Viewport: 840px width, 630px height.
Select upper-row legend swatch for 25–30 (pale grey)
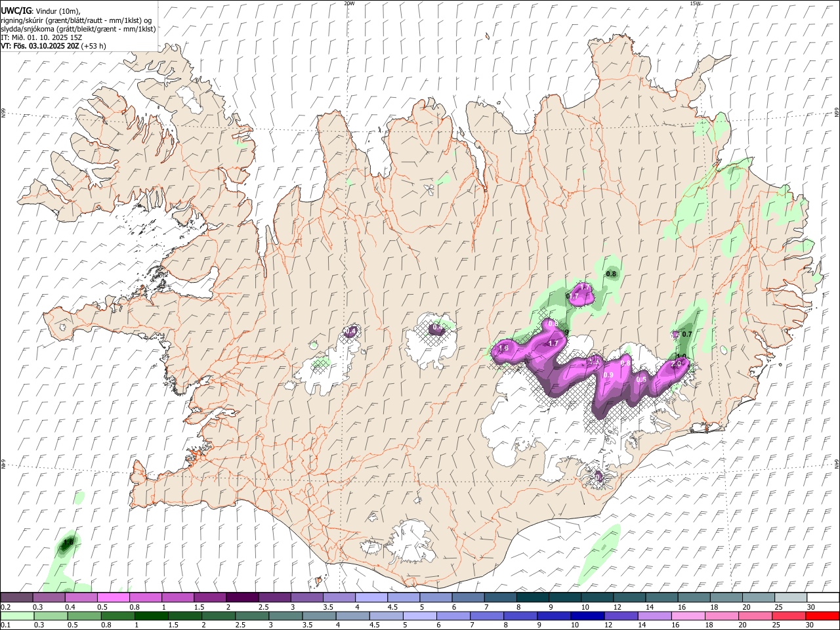tap(789, 598)
